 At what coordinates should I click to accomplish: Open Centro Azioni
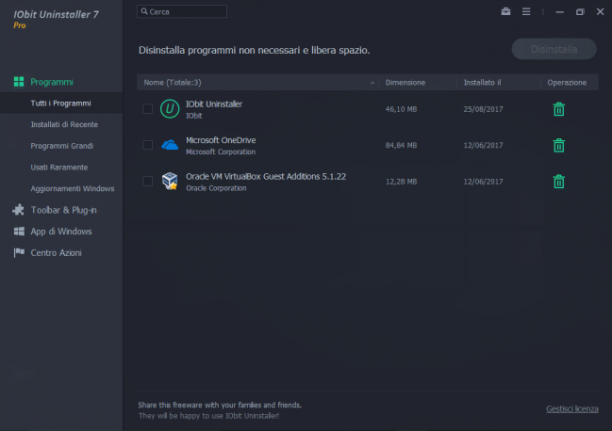click(x=56, y=253)
